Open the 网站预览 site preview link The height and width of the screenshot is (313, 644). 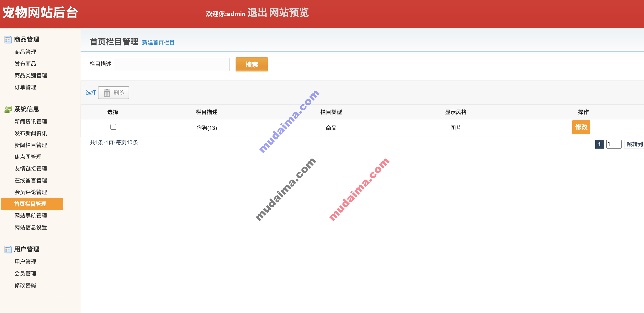[x=289, y=12]
